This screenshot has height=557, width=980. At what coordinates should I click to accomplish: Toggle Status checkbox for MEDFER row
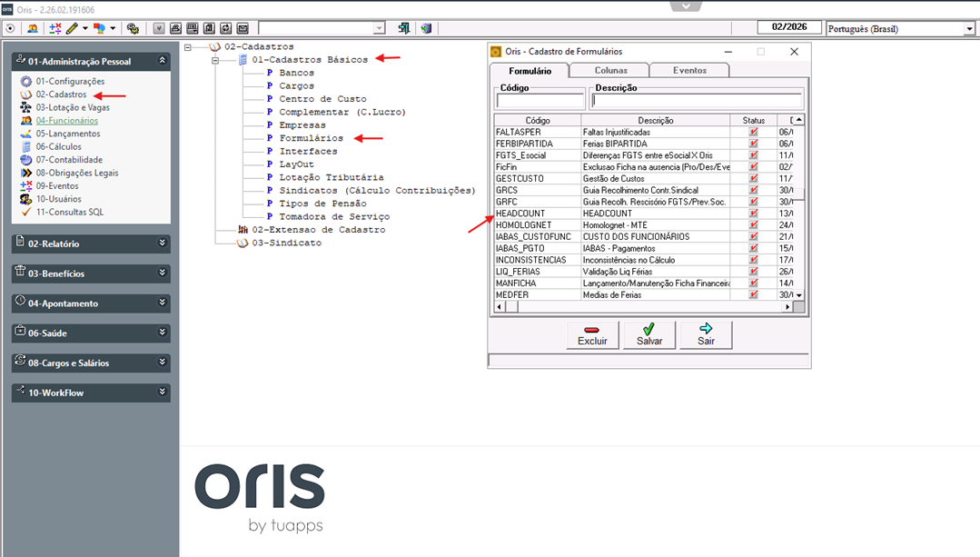753,294
